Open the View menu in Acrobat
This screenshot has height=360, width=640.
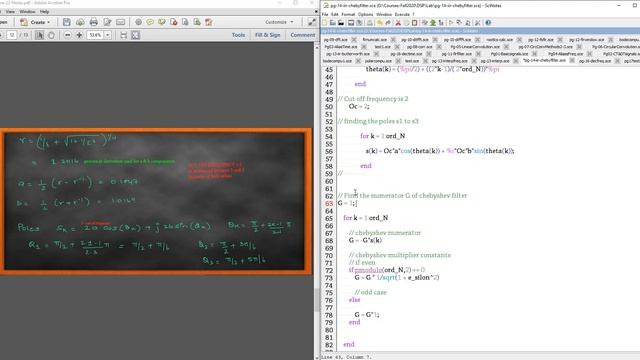pyautogui.click(x=10, y=12)
